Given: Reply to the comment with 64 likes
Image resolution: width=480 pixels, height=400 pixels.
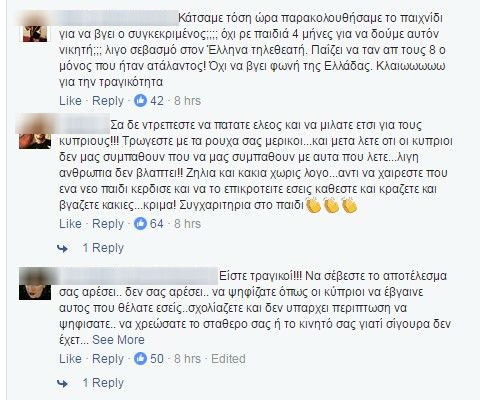Looking at the screenshot, I should click(x=108, y=224).
